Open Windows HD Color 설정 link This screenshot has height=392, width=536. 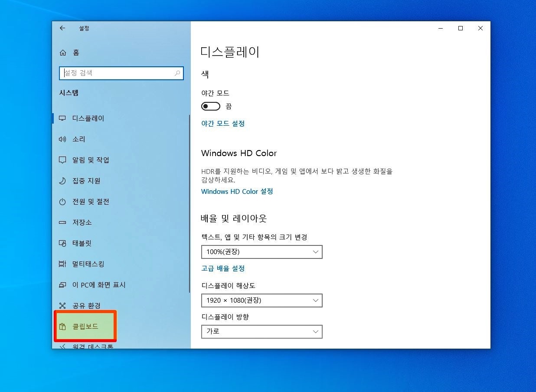click(237, 191)
